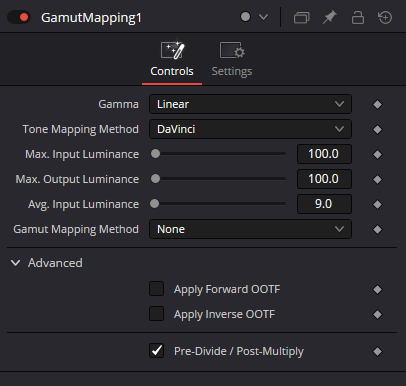The width and height of the screenshot is (406, 386).
Task: Reset node settings with the reset icon
Action: click(x=385, y=17)
